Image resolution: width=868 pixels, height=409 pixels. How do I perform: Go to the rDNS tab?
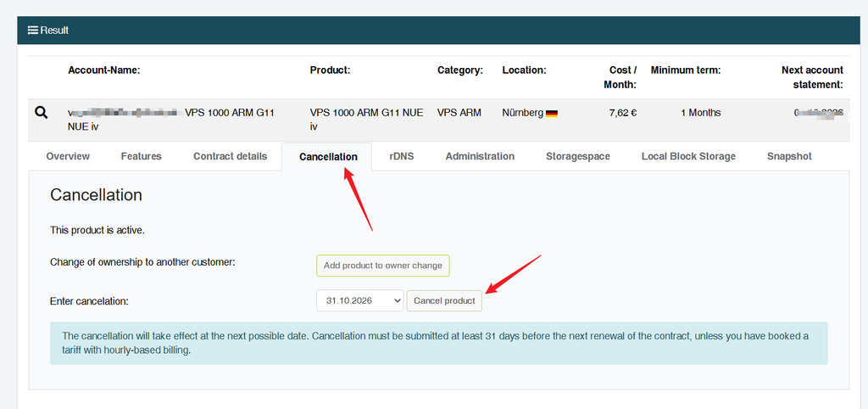pos(401,156)
